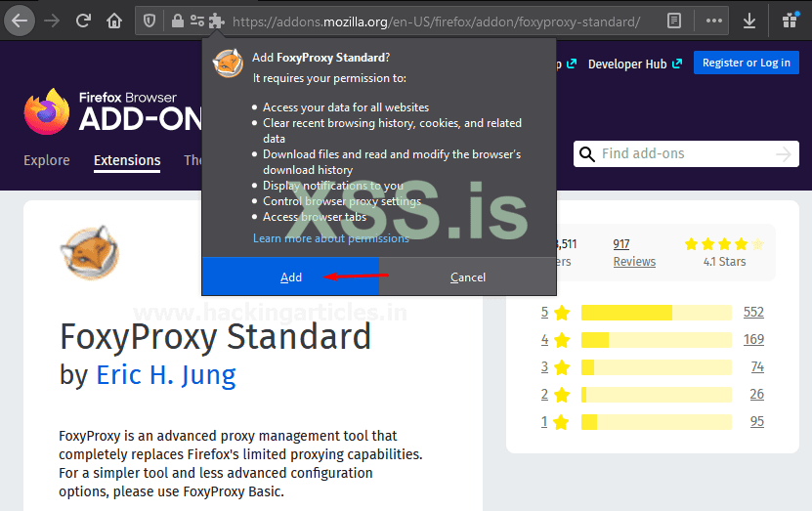Viewport: 812px width, 511px height.
Task: Go back with the back arrow button
Action: [x=20, y=21]
